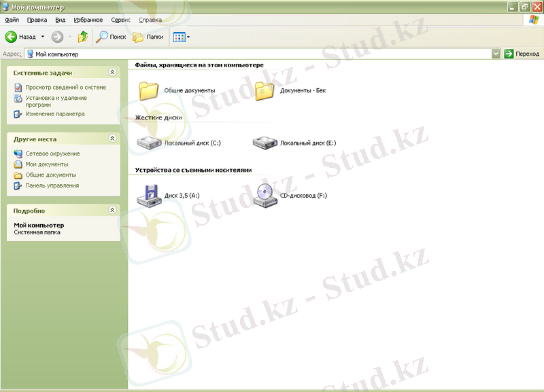Image resolution: width=544 pixels, height=392 pixels.
Task: Collapse the Другие места panel
Action: pos(112,139)
